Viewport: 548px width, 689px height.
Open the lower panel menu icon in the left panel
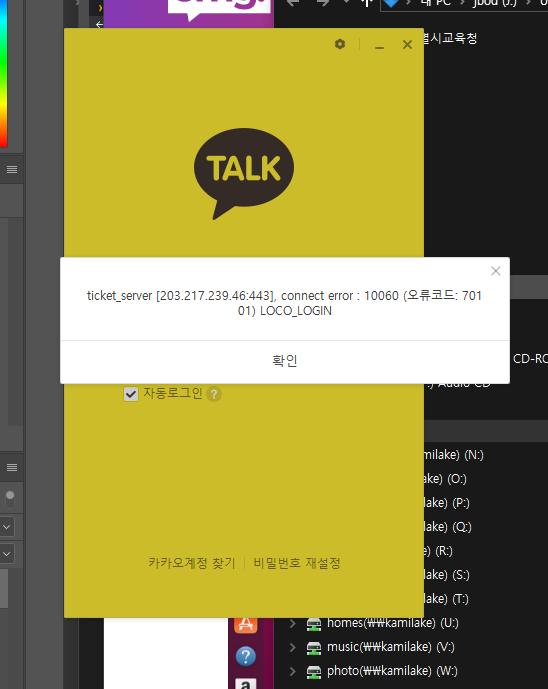(12, 468)
